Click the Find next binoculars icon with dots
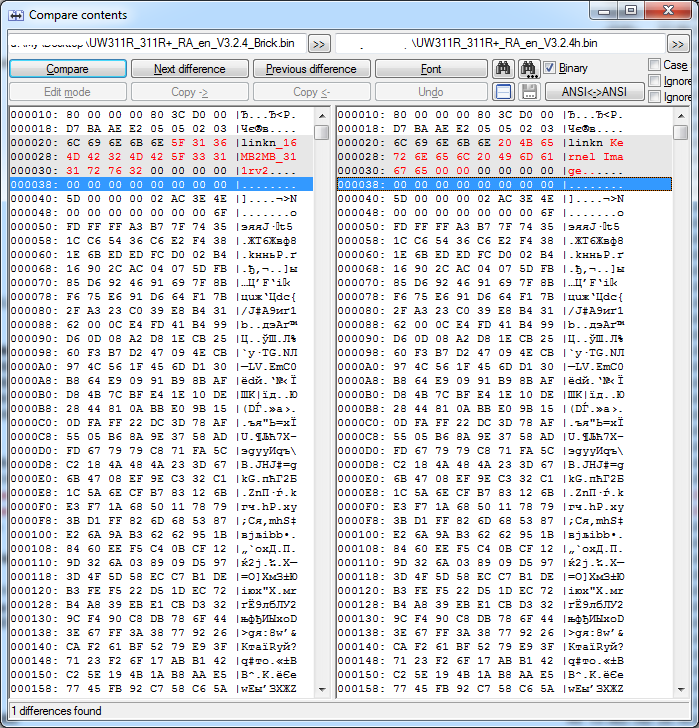This screenshot has height=728, width=699. pos(528,69)
